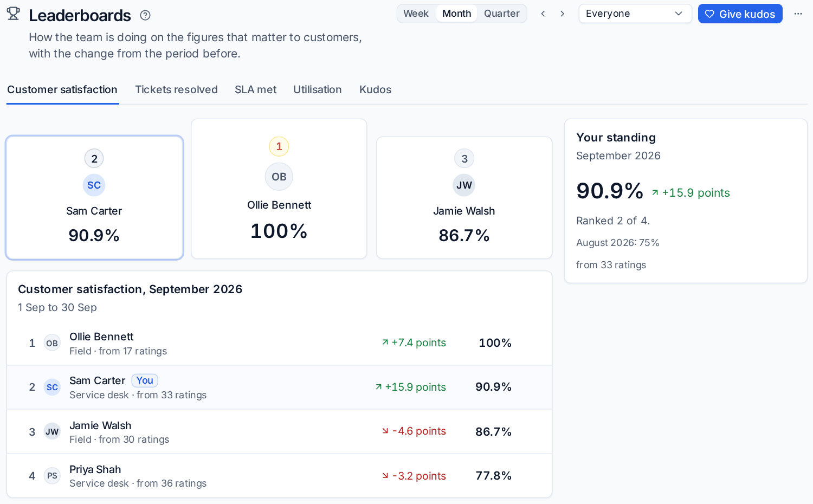Switch to the Utilisation tab
Image resolution: width=813 pixels, height=504 pixels.
(x=318, y=89)
